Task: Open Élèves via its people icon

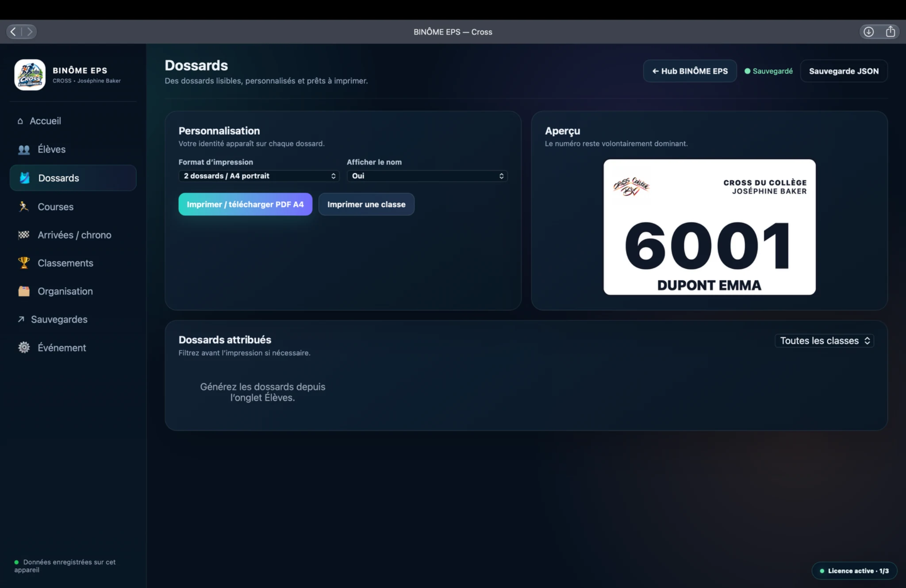Action: pyautogui.click(x=24, y=149)
